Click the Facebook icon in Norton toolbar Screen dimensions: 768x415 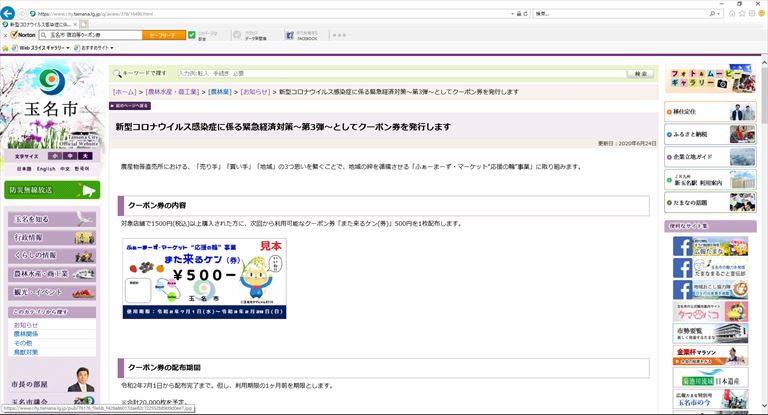[x=289, y=35]
